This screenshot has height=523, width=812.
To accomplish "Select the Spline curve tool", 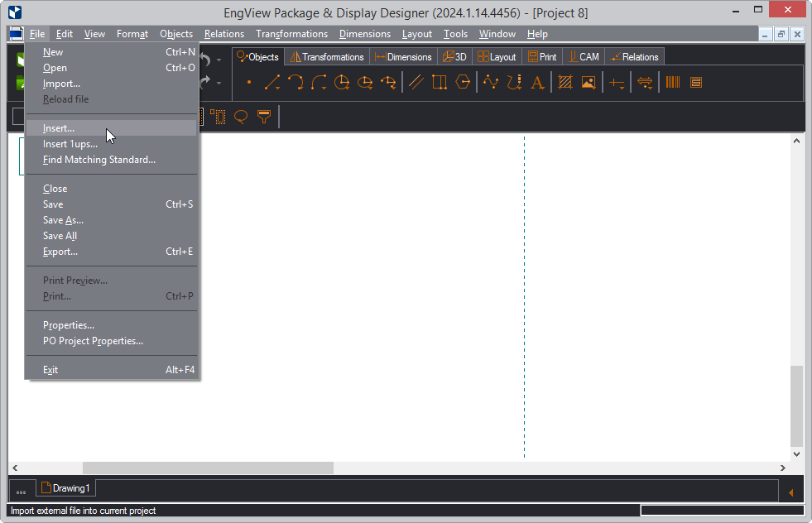I will pyautogui.click(x=490, y=82).
